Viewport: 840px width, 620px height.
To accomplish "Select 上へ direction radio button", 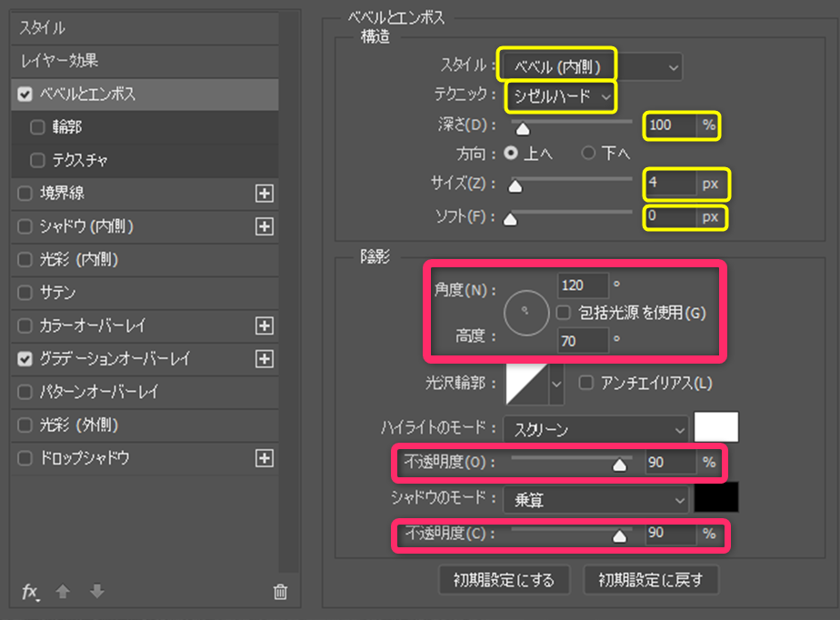I will click(511, 154).
